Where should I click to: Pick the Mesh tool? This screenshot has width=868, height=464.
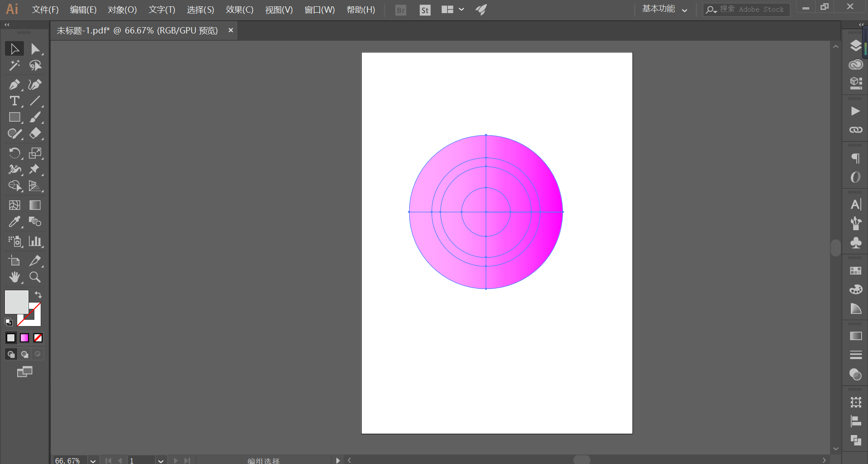coord(14,205)
